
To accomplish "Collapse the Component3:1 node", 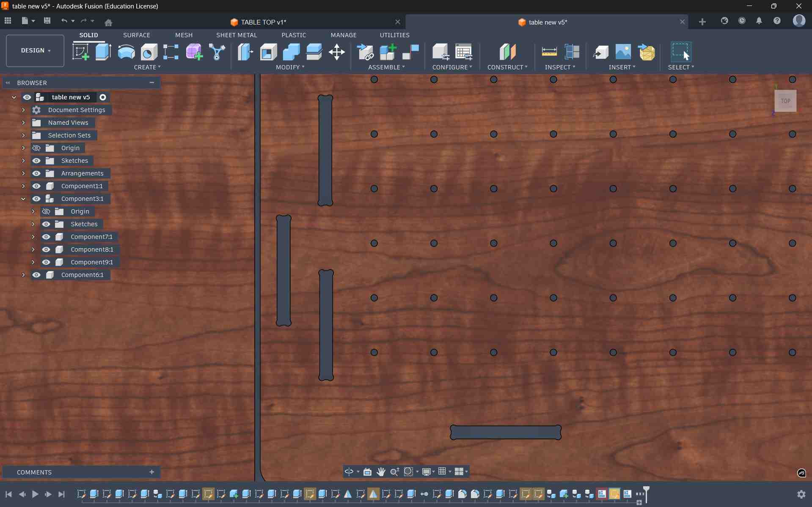I will coord(24,199).
